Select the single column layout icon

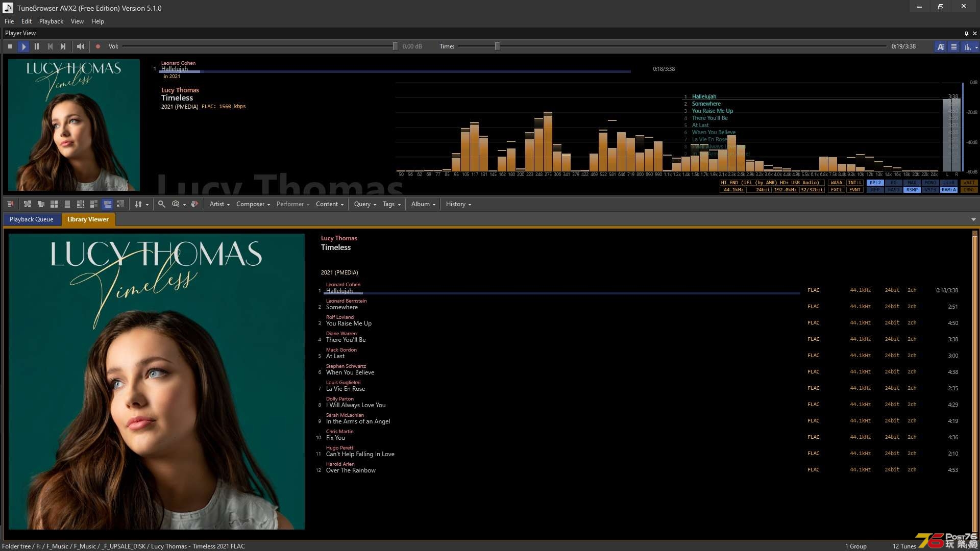67,204
